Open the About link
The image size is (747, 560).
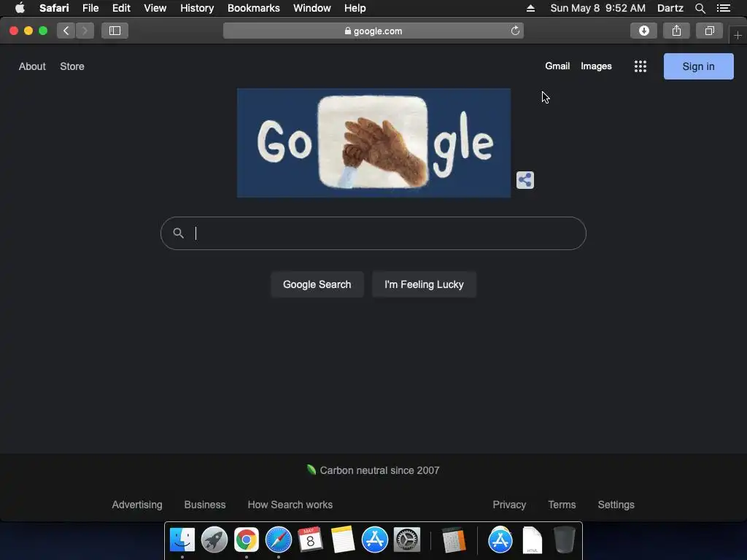(x=32, y=66)
